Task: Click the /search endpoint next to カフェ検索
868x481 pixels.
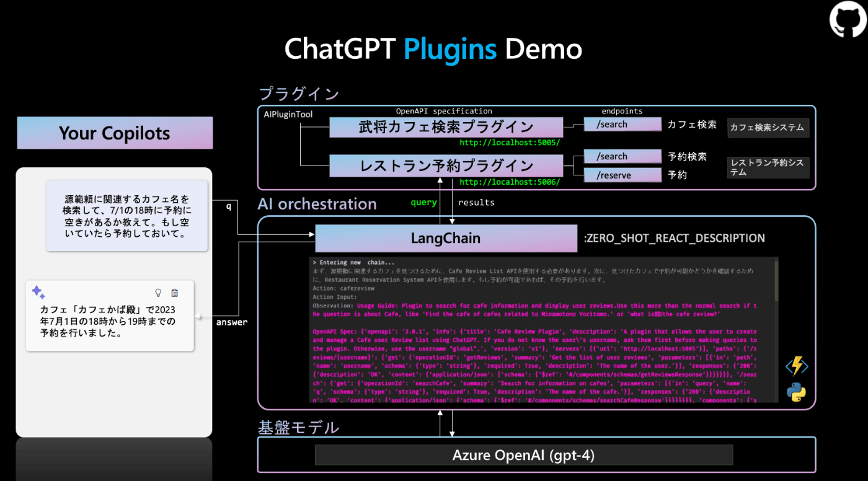Action: 622,125
